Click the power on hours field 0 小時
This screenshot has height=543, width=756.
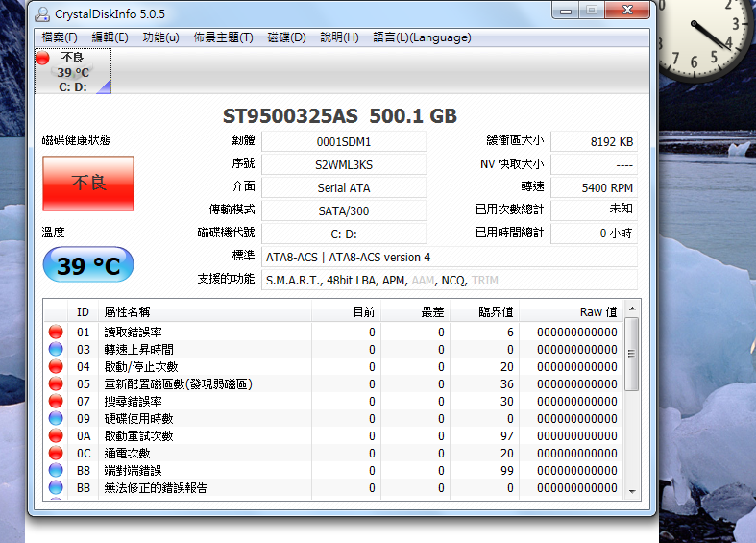point(594,234)
